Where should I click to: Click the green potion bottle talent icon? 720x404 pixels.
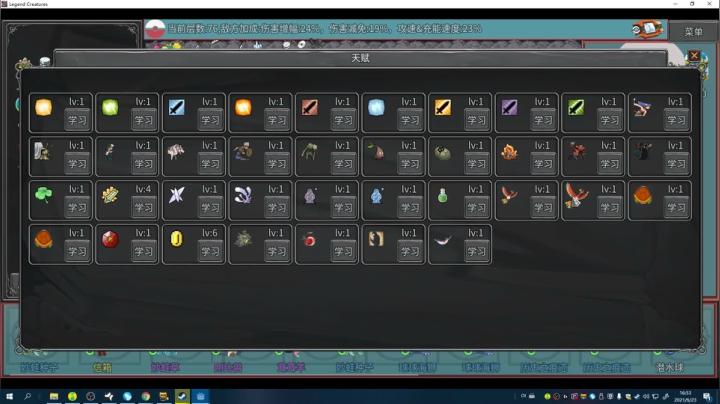click(x=443, y=195)
